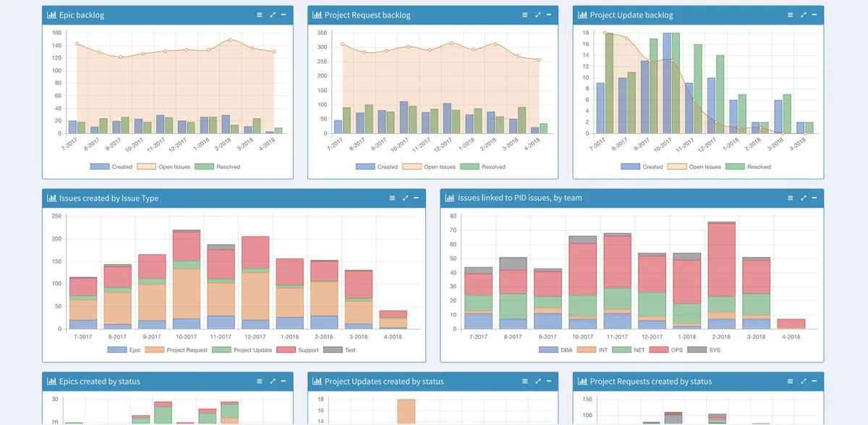Click chart icon beside Issues linked to PID
Image resolution: width=868 pixels, height=425 pixels.
click(x=451, y=198)
